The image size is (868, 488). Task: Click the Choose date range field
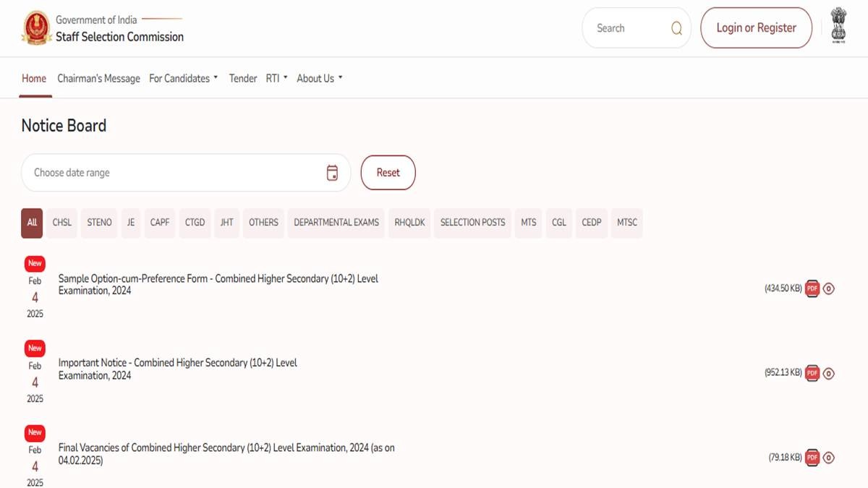point(174,173)
